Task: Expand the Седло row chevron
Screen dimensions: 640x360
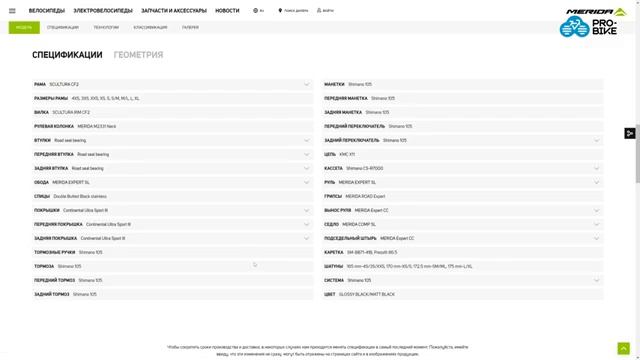Action: click(x=596, y=224)
